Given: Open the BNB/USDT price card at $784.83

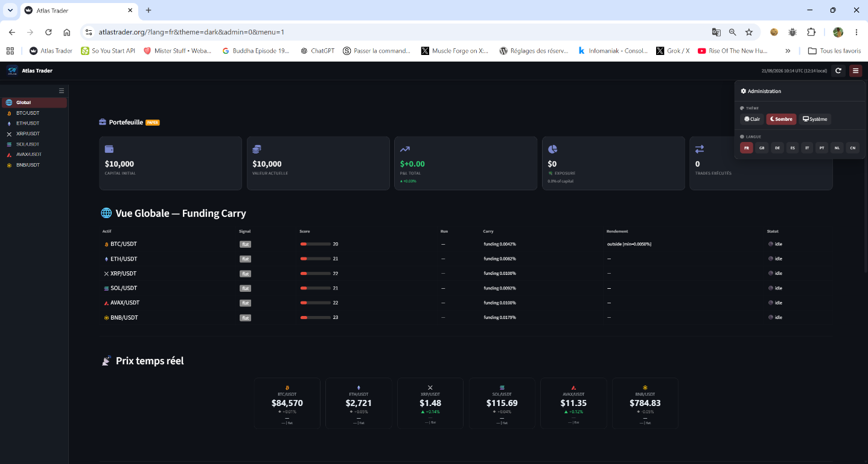Looking at the screenshot, I should click(645, 404).
